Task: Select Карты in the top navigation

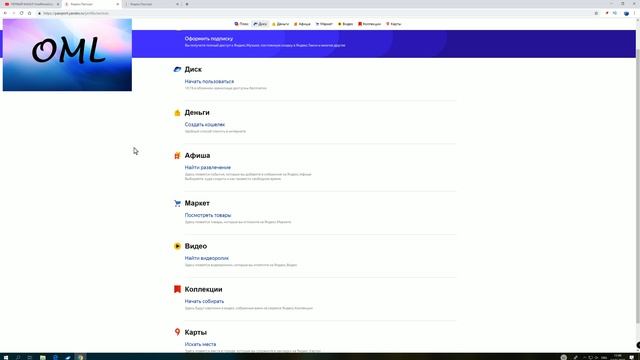Action: point(393,24)
